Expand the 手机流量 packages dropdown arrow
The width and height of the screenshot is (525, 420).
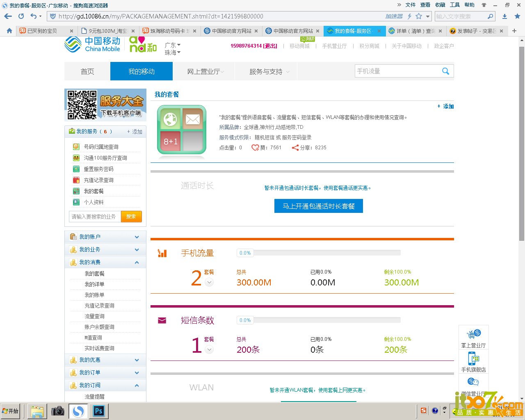click(x=209, y=282)
